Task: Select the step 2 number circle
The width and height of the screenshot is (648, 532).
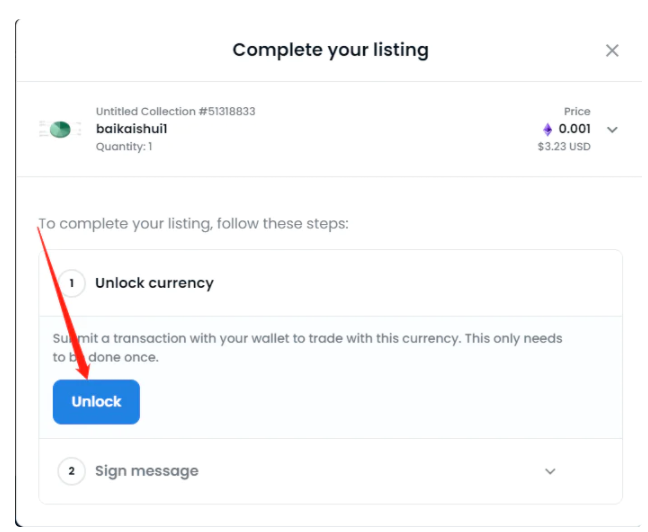Action: point(71,471)
